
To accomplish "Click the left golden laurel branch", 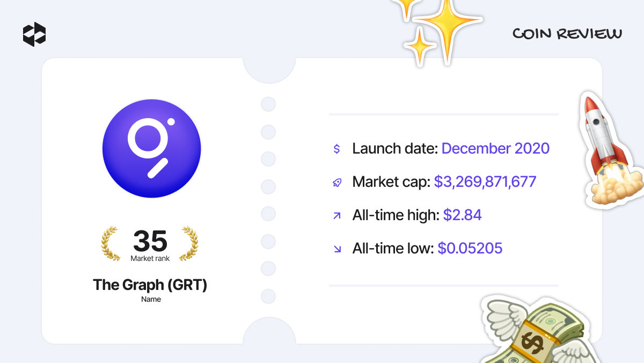I will tap(111, 244).
